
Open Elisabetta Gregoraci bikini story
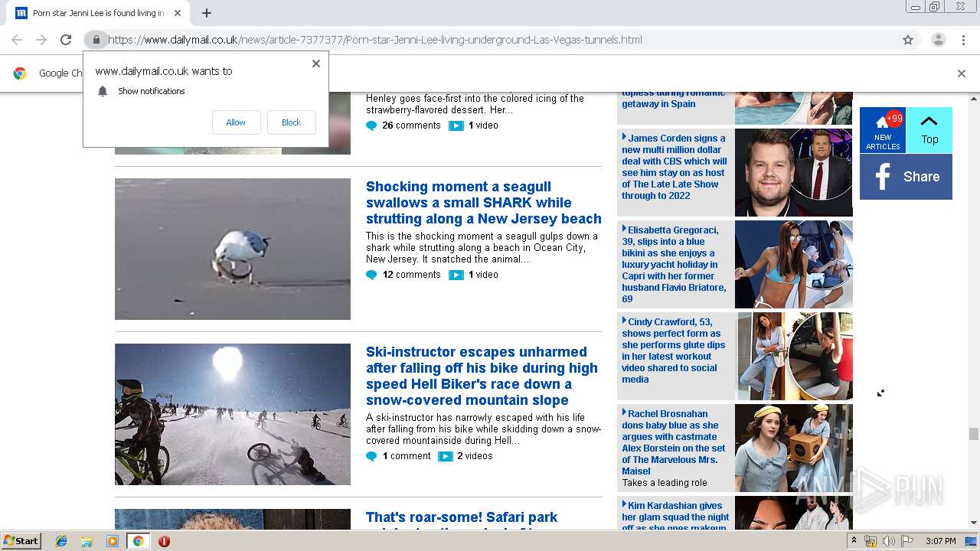click(674, 264)
